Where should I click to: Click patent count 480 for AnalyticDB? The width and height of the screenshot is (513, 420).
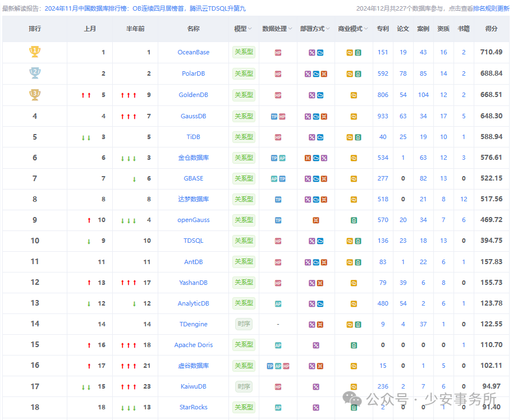(x=383, y=303)
